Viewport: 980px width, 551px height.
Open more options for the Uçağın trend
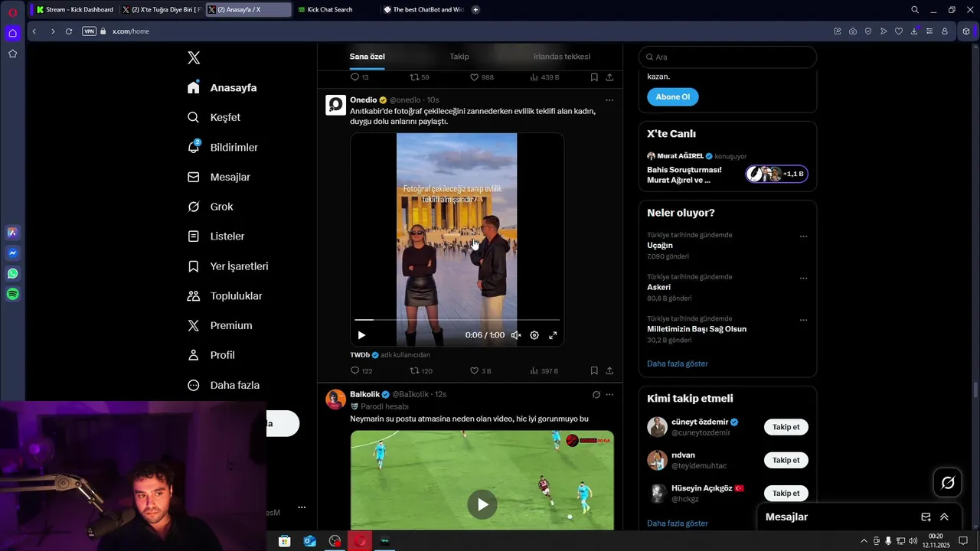click(x=803, y=236)
